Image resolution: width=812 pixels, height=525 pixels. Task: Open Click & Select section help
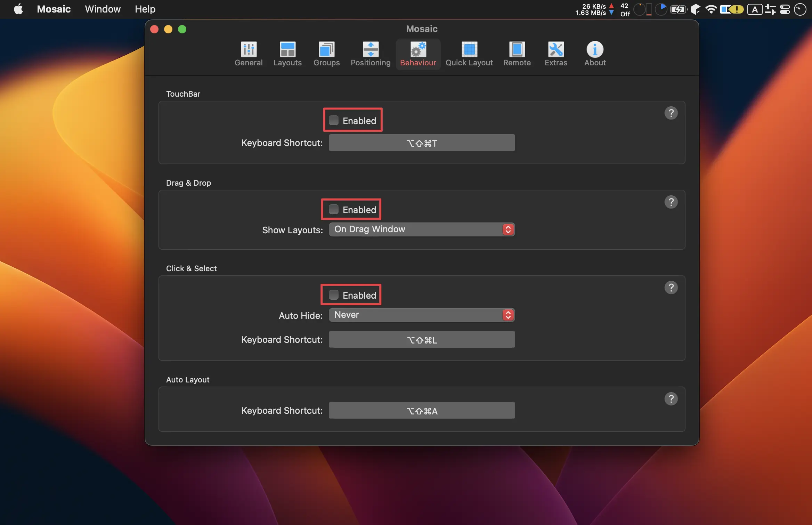pos(671,288)
